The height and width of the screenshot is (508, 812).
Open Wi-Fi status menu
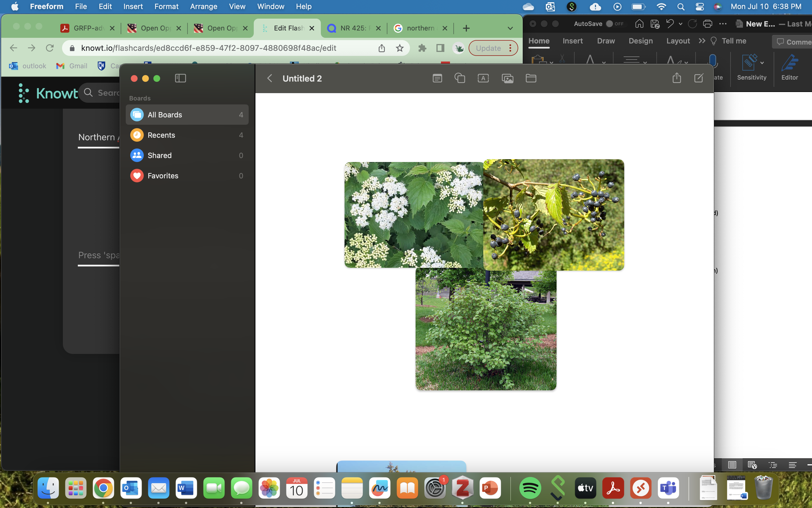coord(661,7)
